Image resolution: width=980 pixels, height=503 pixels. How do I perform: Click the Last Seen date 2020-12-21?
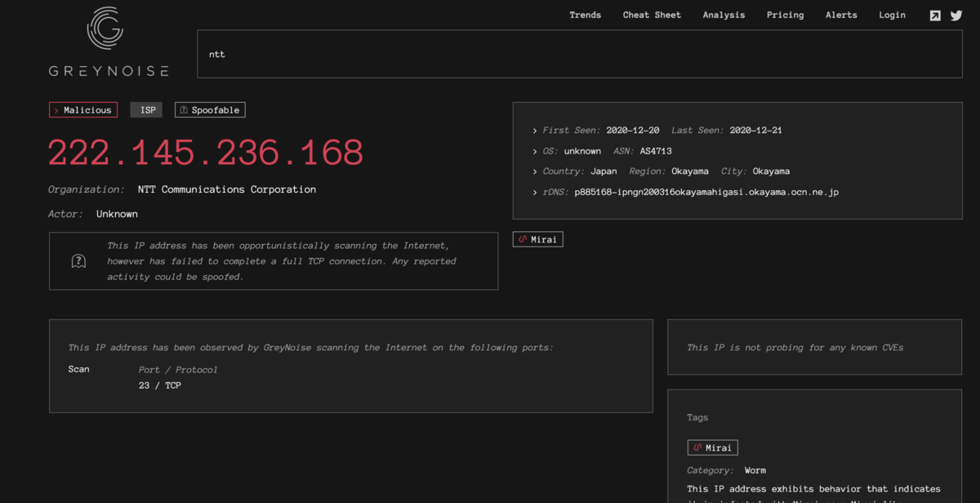point(755,131)
